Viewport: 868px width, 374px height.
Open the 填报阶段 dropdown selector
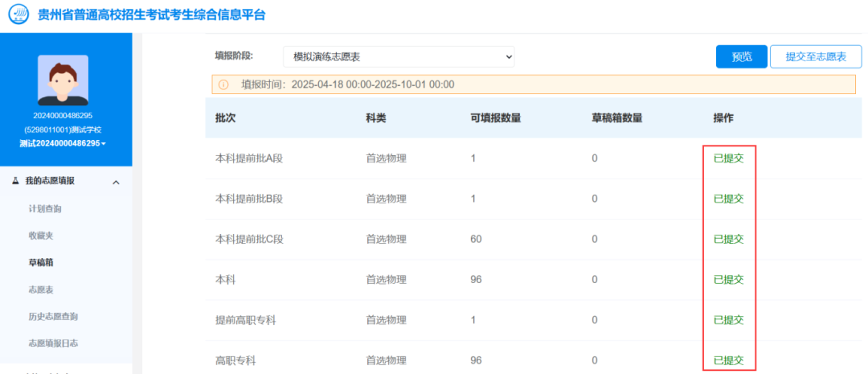pos(399,56)
